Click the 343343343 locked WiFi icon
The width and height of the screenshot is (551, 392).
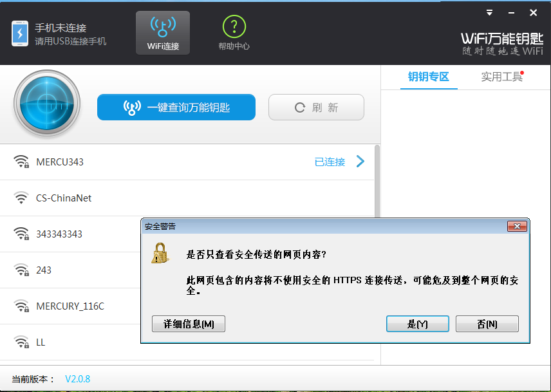coord(21,234)
